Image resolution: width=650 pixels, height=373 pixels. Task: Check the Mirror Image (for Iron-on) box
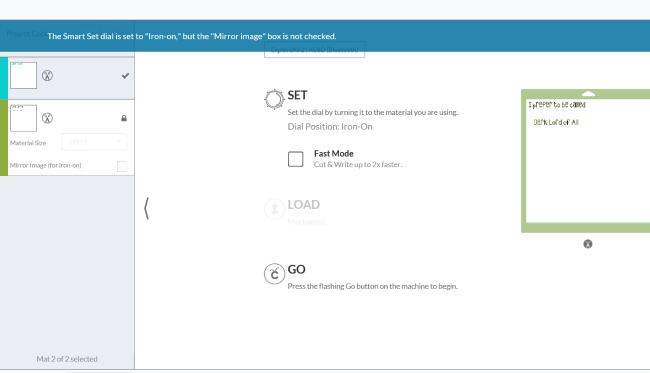tap(122, 166)
